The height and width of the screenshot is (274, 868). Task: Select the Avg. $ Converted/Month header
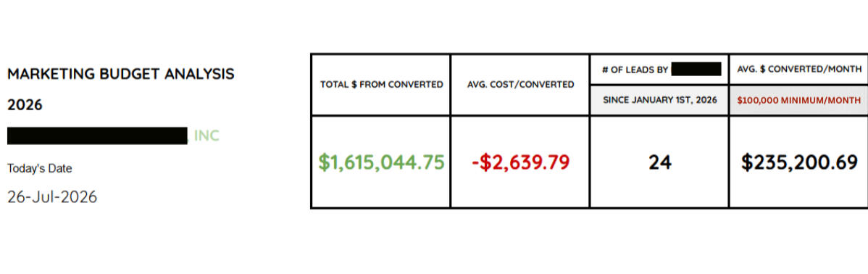(x=798, y=69)
